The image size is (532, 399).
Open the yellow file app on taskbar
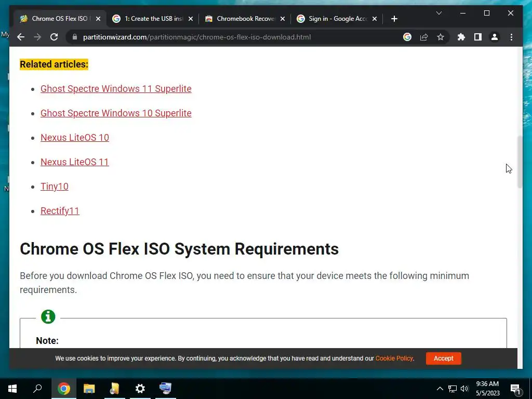click(114, 389)
